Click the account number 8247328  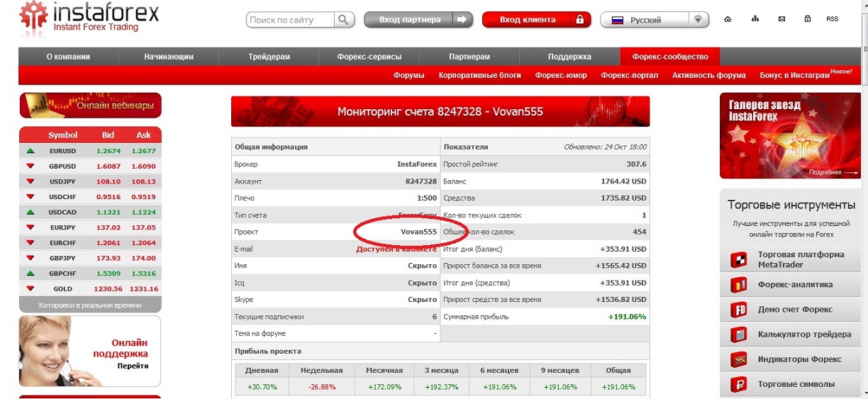tap(421, 181)
